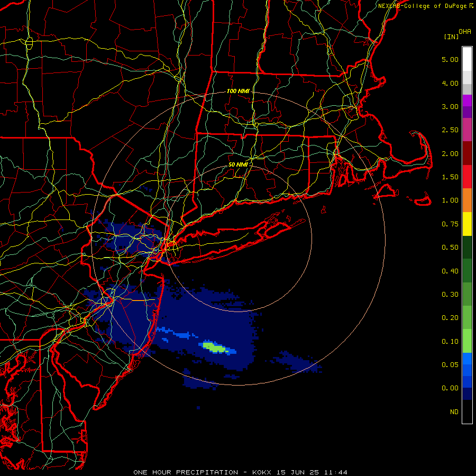Click the 0.05 legend value
Image resolution: width=476 pixels, height=476 pixels.
450,365
